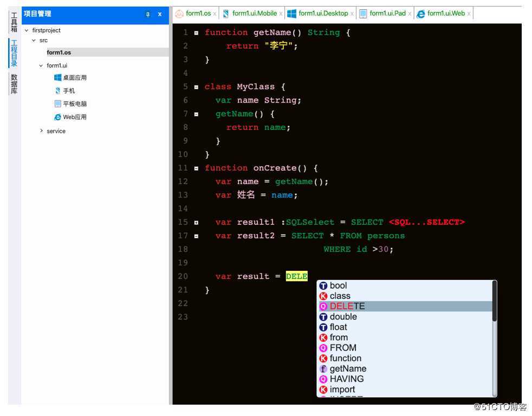This screenshot has width=532, height=416.
Task: Click the keyword icon beside class
Action: click(x=323, y=296)
